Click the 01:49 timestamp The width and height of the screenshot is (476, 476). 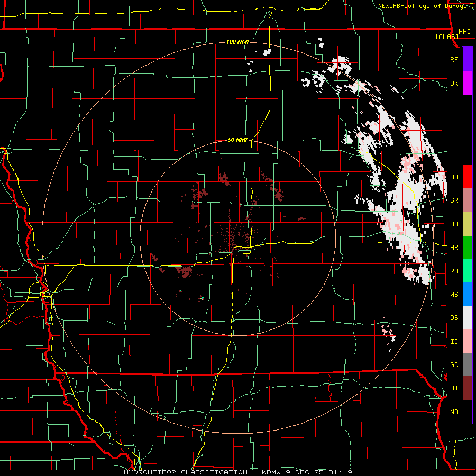click(341, 472)
